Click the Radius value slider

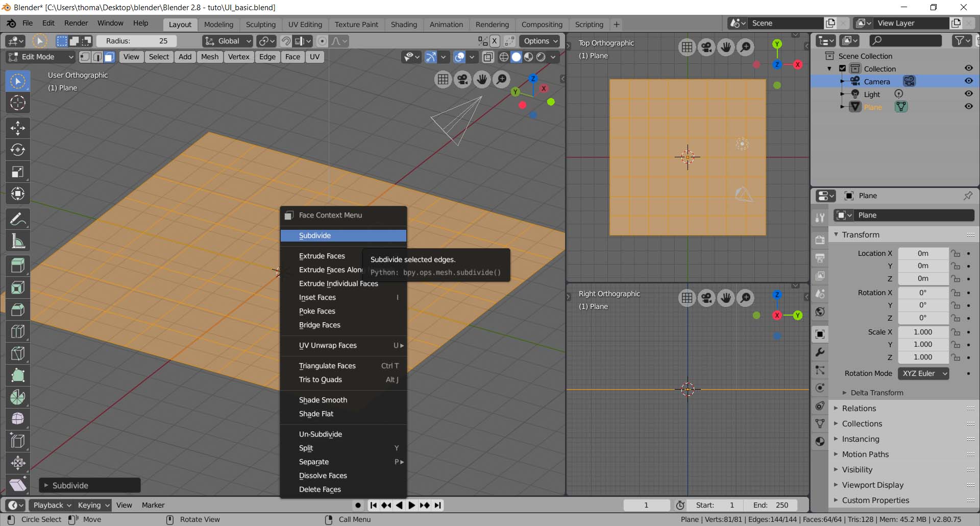[x=136, y=41]
